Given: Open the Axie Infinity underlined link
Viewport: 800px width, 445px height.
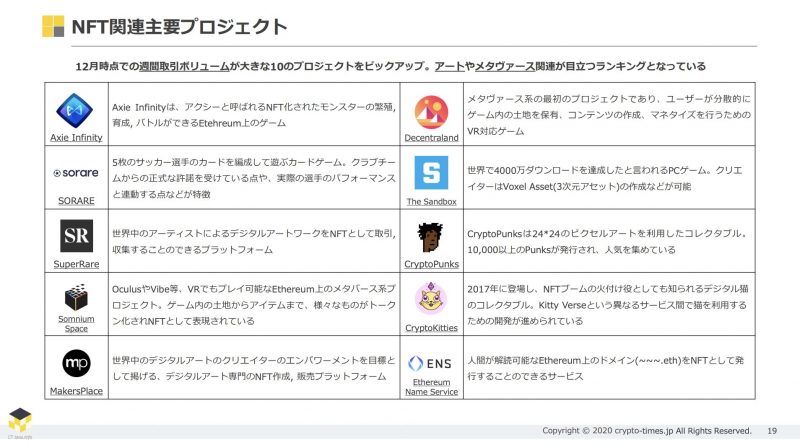Looking at the screenshot, I should pyautogui.click(x=76, y=137).
